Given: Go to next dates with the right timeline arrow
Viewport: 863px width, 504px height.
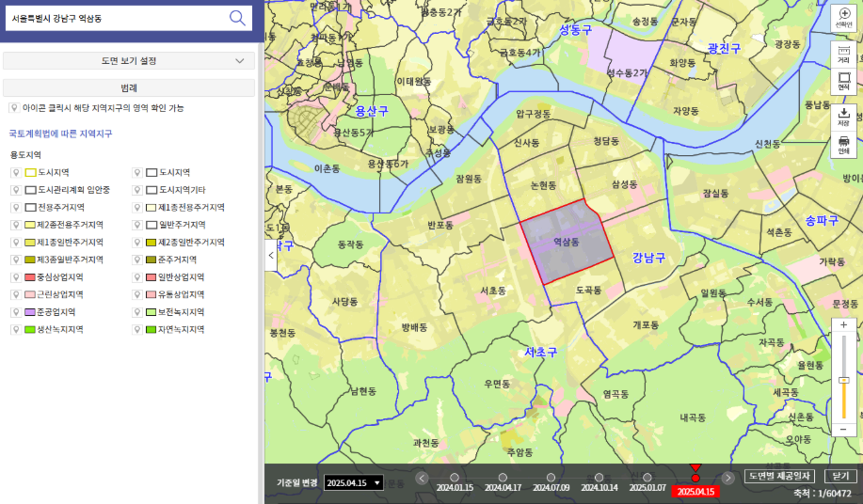Looking at the screenshot, I should pyautogui.click(x=727, y=479).
